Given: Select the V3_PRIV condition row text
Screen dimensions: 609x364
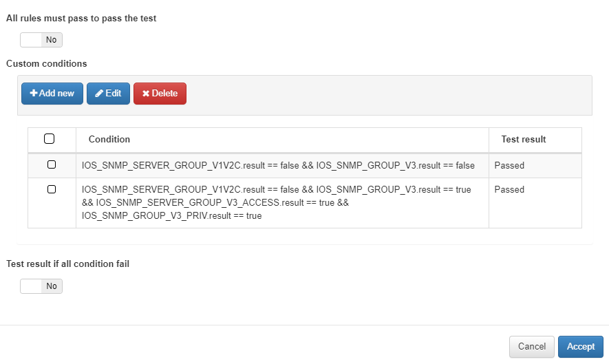Looking at the screenshot, I should click(276, 202).
